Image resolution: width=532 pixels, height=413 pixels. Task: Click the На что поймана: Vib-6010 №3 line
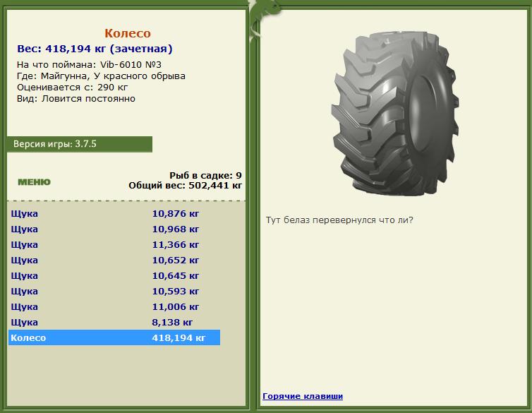(89, 64)
